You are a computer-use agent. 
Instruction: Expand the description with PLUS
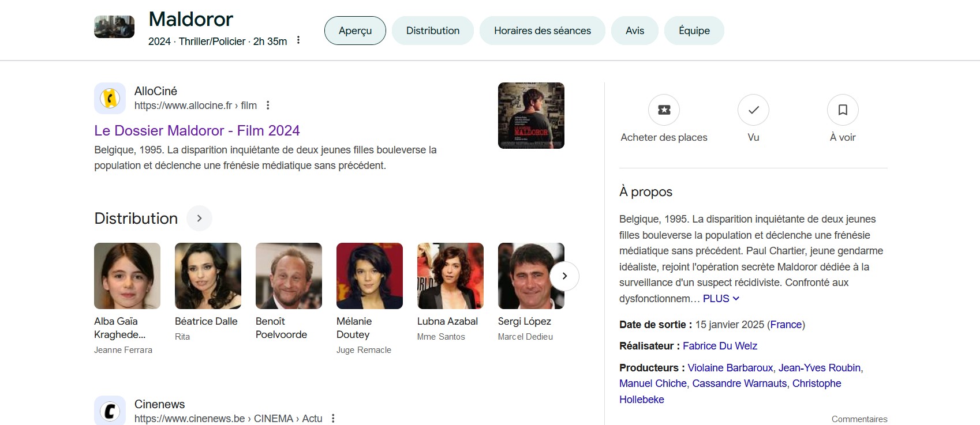[721, 299]
